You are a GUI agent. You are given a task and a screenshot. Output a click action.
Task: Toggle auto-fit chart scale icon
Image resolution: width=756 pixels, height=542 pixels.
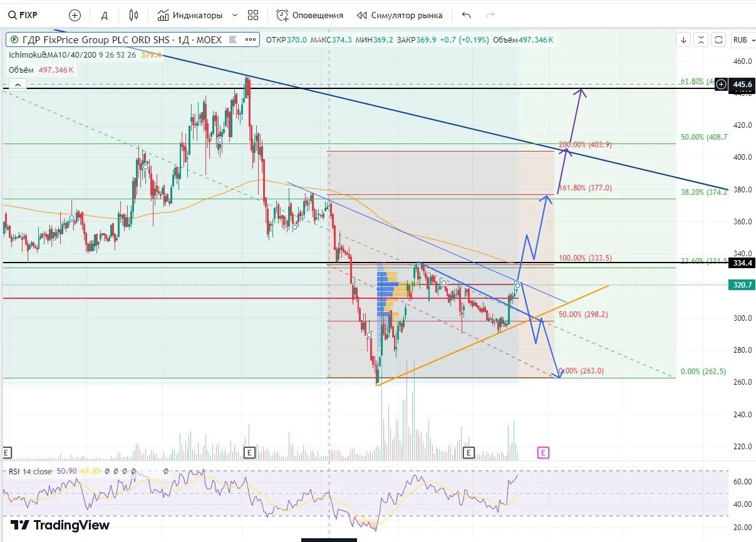(x=702, y=39)
